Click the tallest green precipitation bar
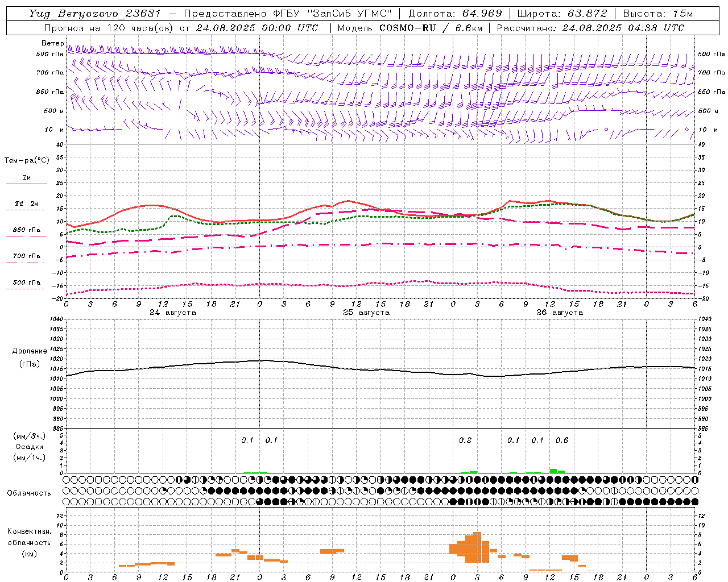Image resolution: width=728 pixels, height=582 pixels. [553, 471]
